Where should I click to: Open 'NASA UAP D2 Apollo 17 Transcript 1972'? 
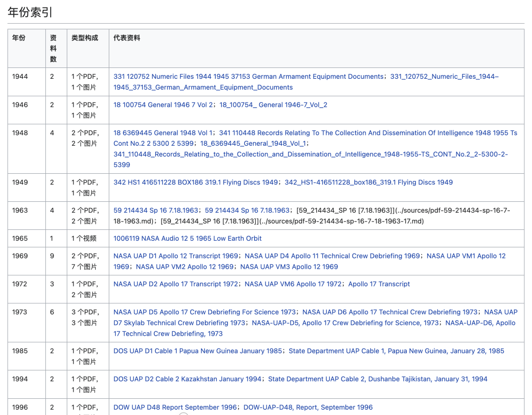[176, 284]
